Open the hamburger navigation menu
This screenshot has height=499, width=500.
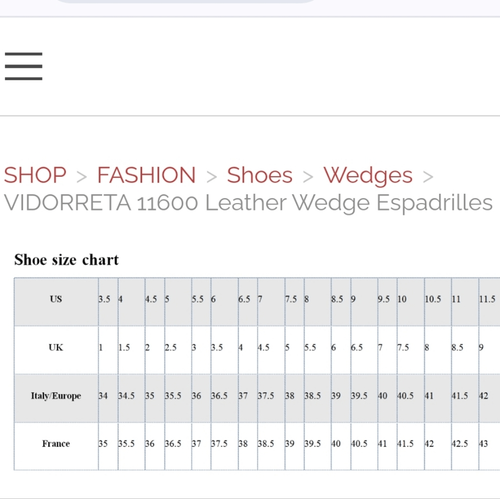23,66
